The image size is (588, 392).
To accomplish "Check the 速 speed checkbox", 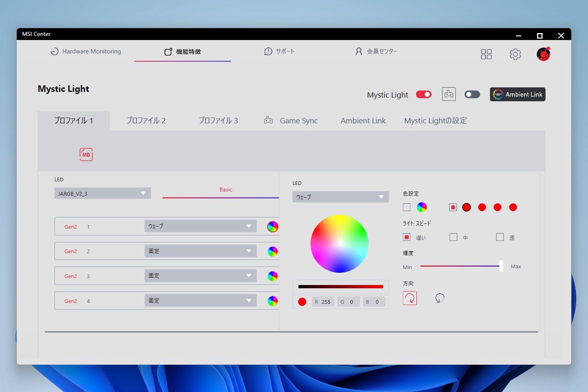I will (x=500, y=237).
